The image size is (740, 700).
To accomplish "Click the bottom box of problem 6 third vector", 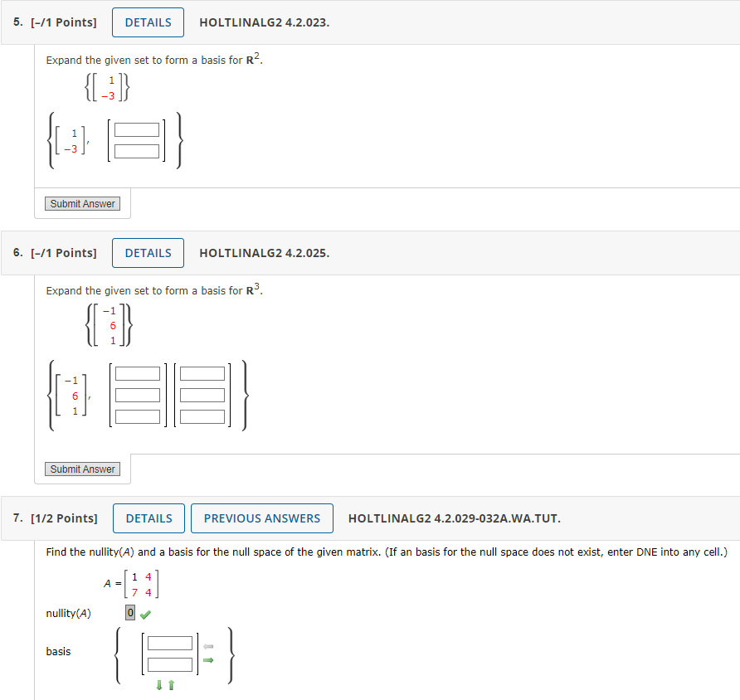I will point(203,417).
